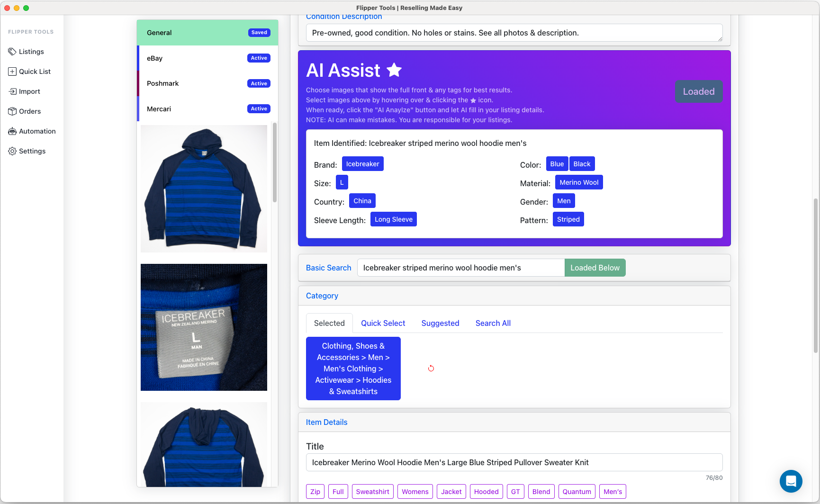Open the Icebreaker tag label photo
Image resolution: width=820 pixels, height=504 pixels.
coord(204,327)
